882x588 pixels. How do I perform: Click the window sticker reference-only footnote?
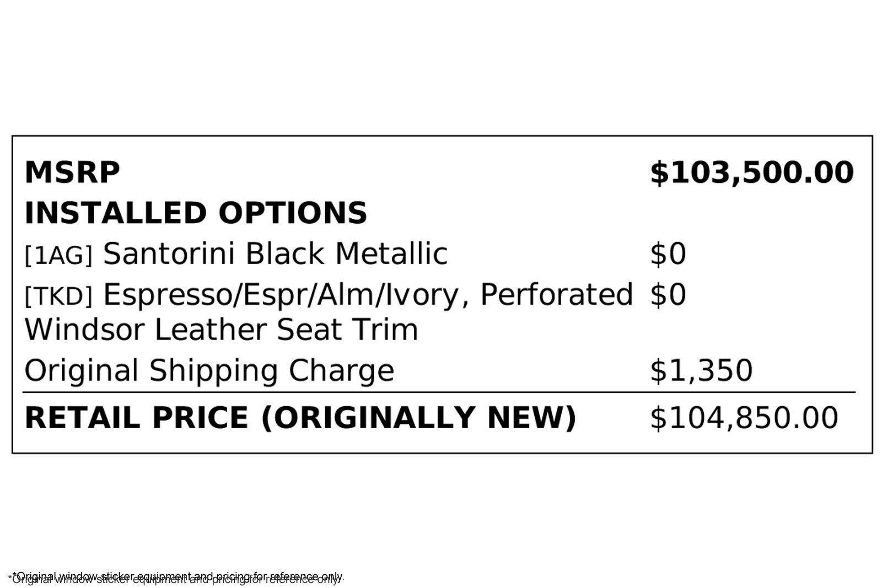[176, 578]
